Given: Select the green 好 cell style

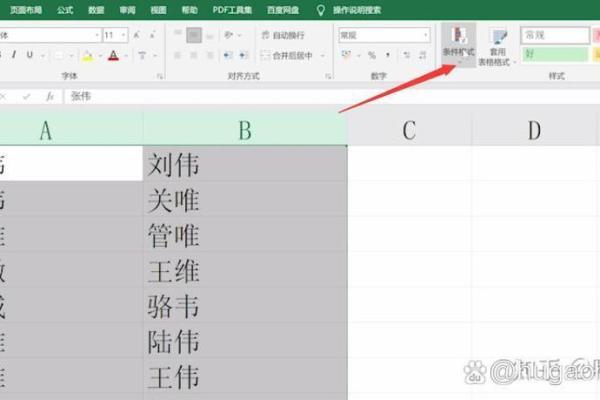Looking at the screenshot, I should pos(555,54).
